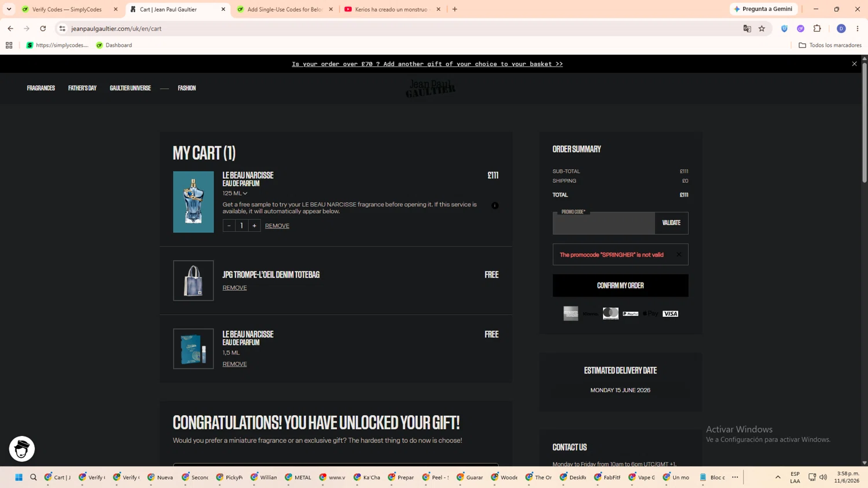
Task: Open the clock showing 3:58 p.m.
Action: point(848,477)
